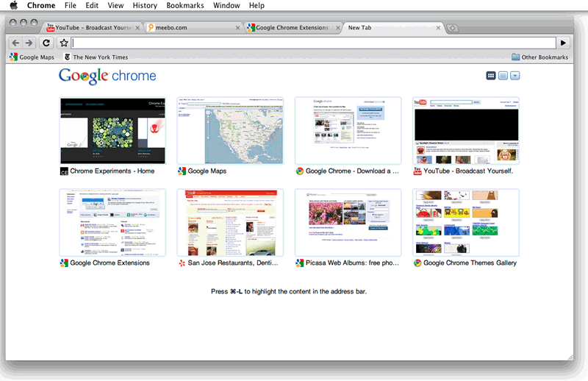Click Google Chrome Extensions link text
This screenshot has height=381, width=588.
[x=110, y=263]
